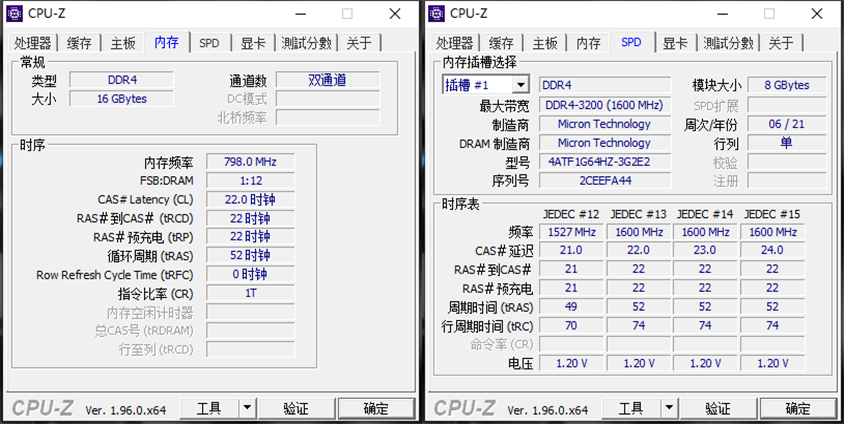Click the 周期时间 tRAS 49 cell
844x424 pixels.
click(572, 307)
